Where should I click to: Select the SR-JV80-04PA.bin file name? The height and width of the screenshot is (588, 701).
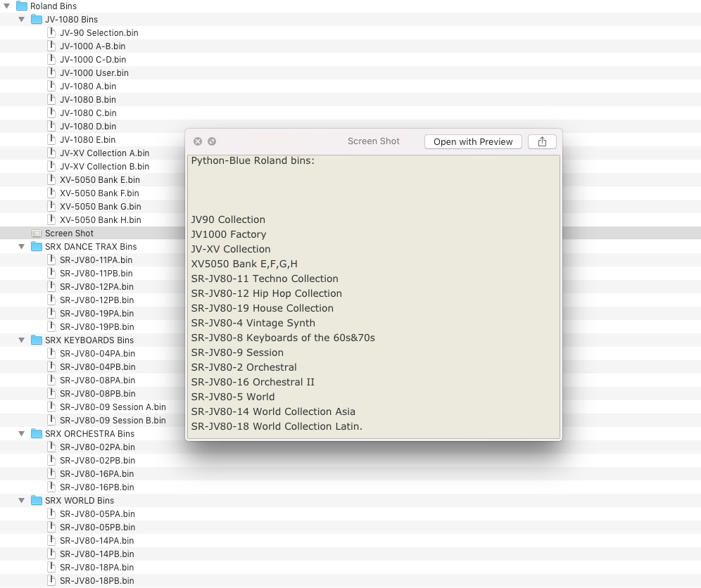pyautogui.click(x=97, y=354)
